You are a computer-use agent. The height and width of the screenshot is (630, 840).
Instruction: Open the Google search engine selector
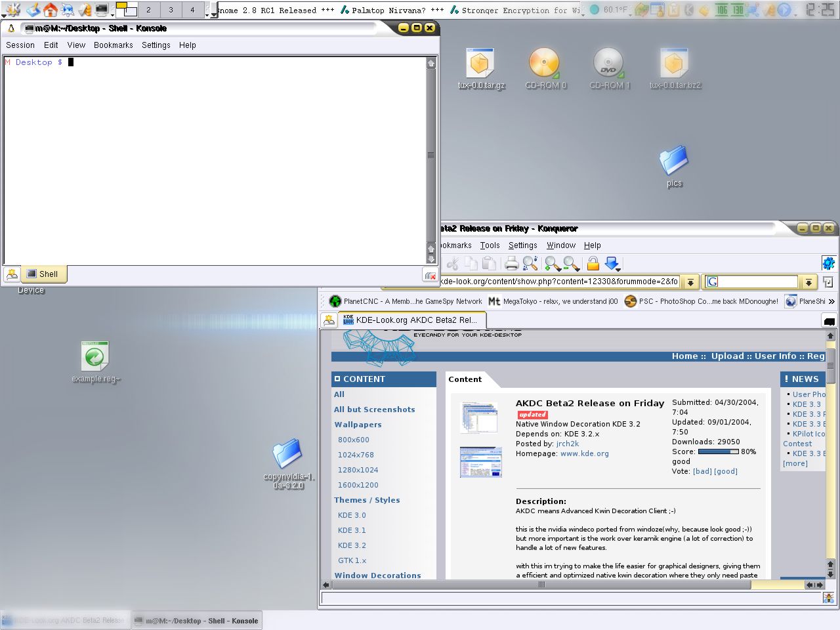click(713, 282)
